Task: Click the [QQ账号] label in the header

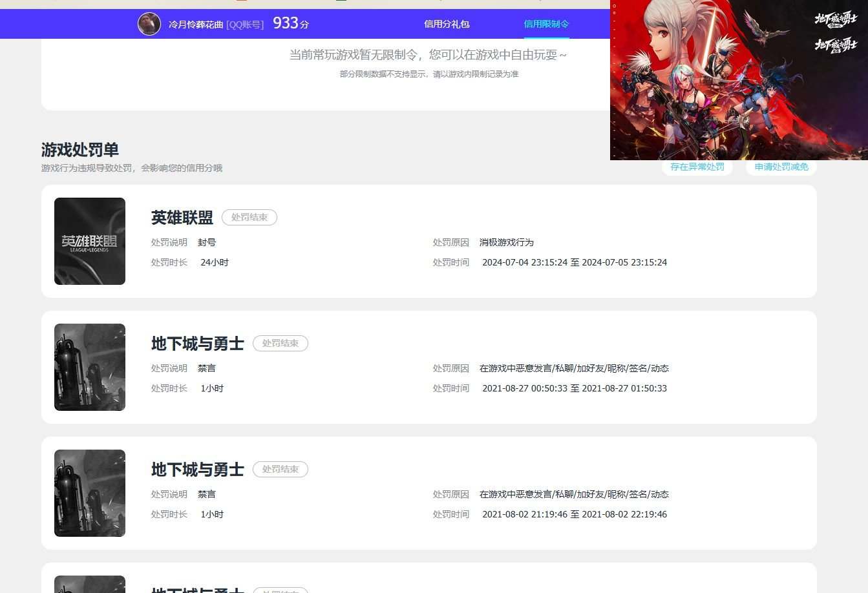Action: pos(245,25)
